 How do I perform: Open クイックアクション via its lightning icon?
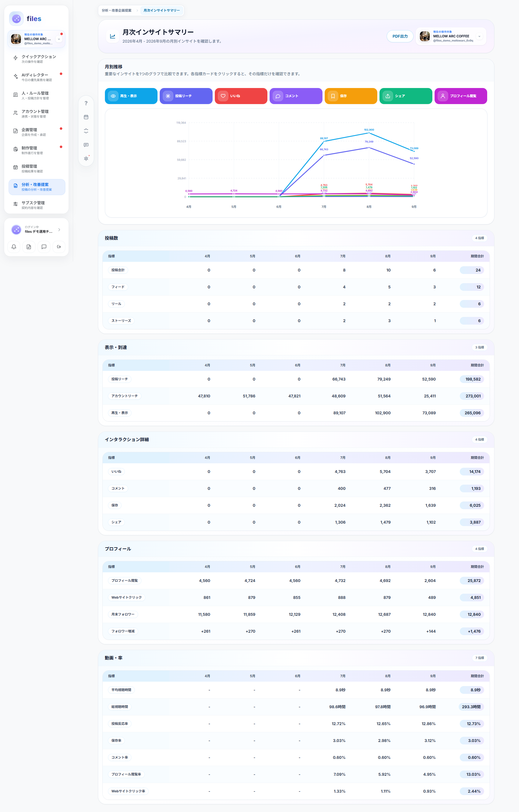click(16, 58)
